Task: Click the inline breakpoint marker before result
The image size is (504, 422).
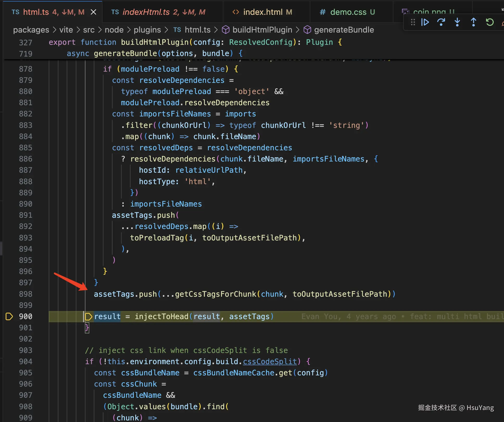Action: (x=89, y=317)
